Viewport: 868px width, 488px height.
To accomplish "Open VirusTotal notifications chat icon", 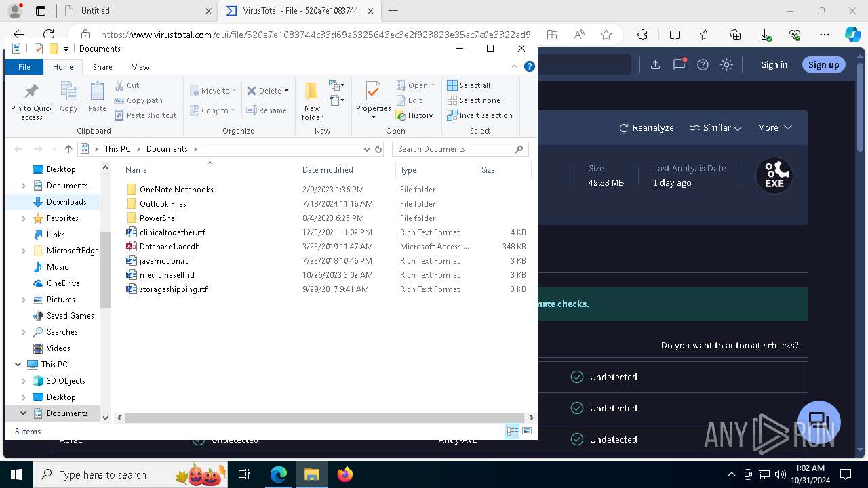I will [679, 64].
